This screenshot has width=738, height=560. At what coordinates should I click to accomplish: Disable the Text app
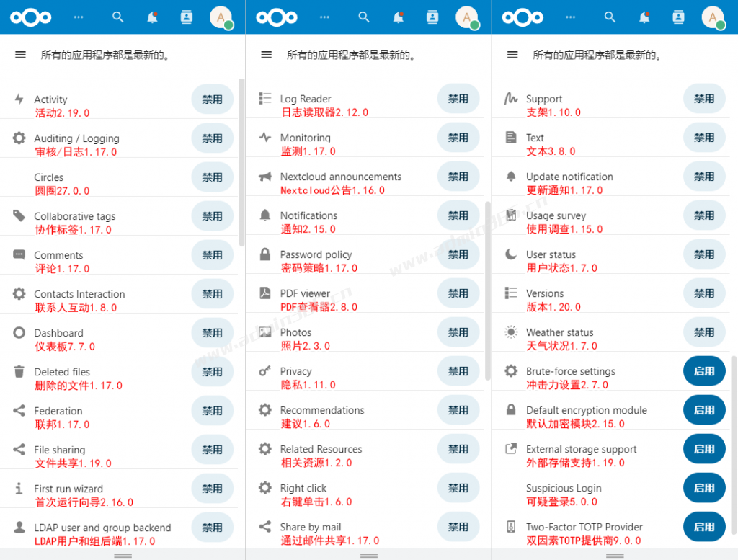click(x=704, y=138)
